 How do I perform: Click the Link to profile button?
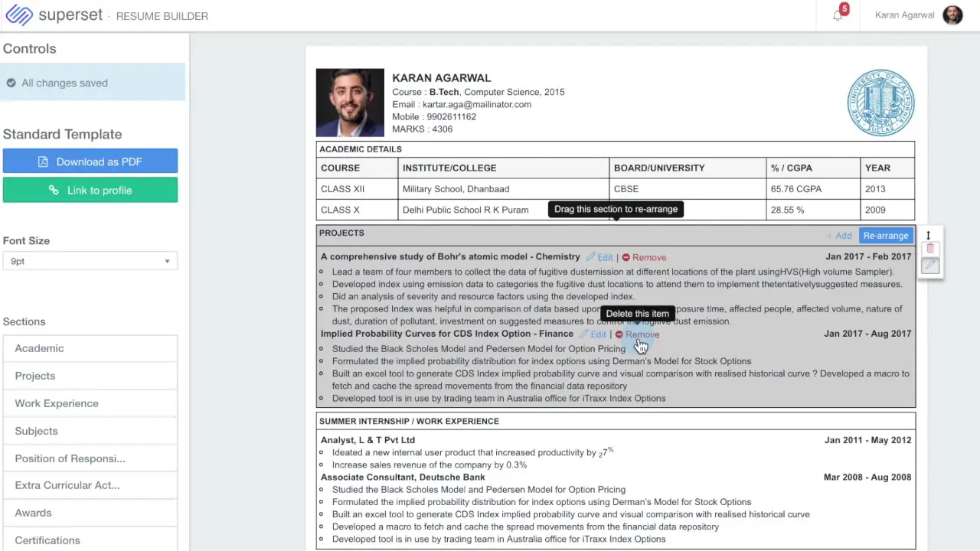click(90, 191)
